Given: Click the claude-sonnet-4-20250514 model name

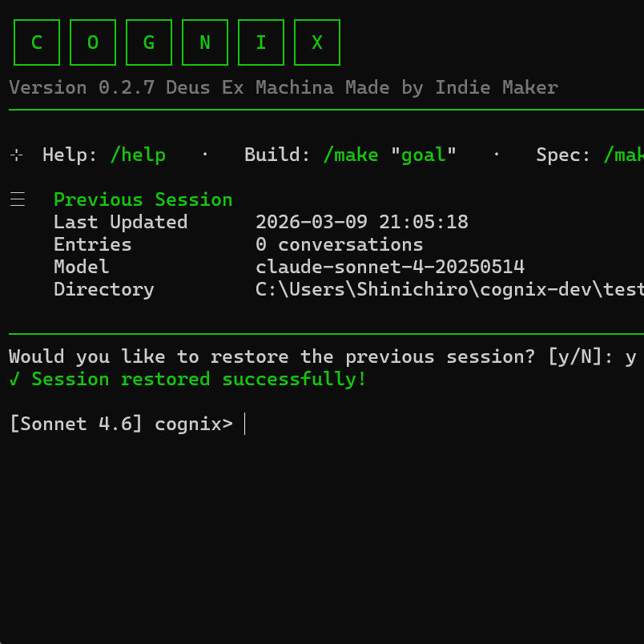Looking at the screenshot, I should coord(390,266).
